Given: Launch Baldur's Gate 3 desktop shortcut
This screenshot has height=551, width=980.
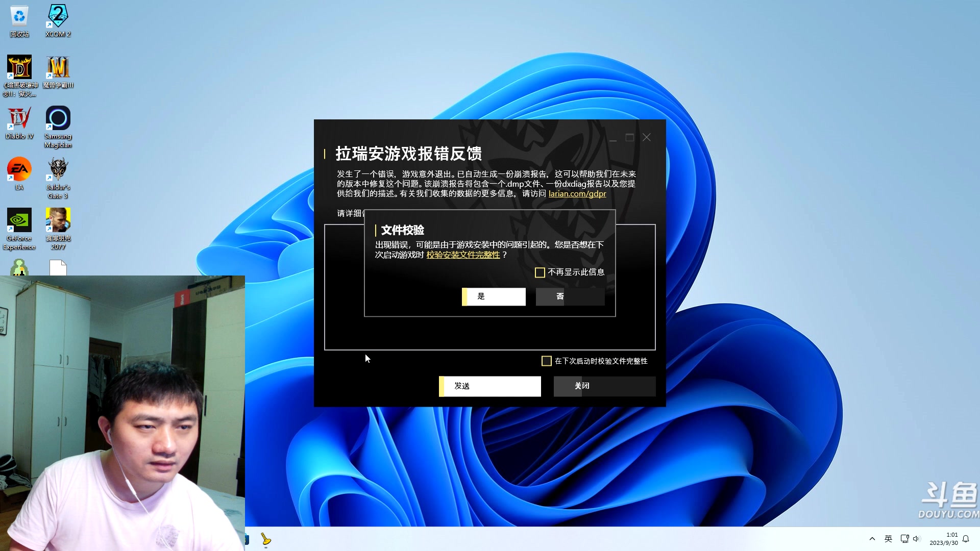Looking at the screenshot, I should [x=58, y=178].
